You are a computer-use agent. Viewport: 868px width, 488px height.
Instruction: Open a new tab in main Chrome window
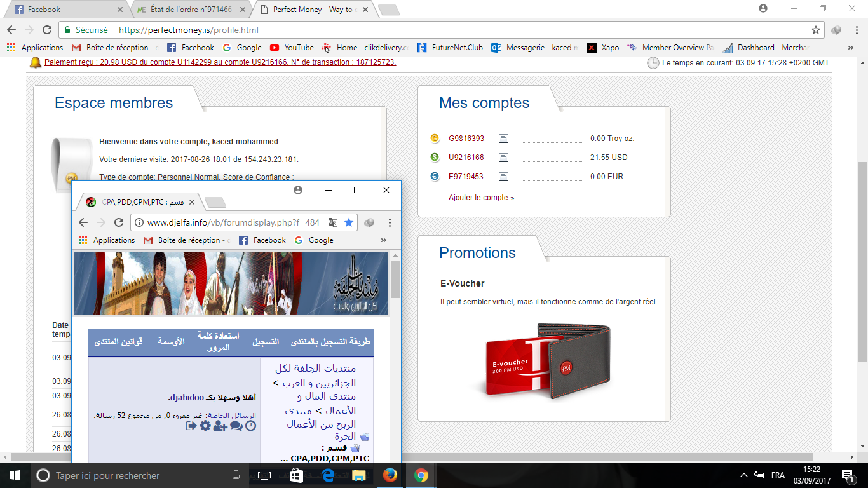388,10
